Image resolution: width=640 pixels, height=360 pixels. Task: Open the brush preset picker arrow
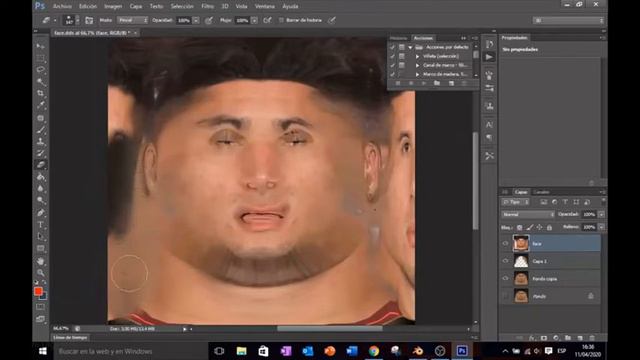[x=78, y=20]
